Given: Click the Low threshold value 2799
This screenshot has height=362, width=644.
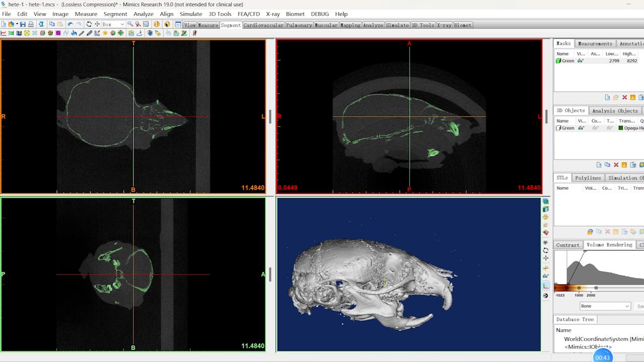Looking at the screenshot, I should click(x=614, y=61).
